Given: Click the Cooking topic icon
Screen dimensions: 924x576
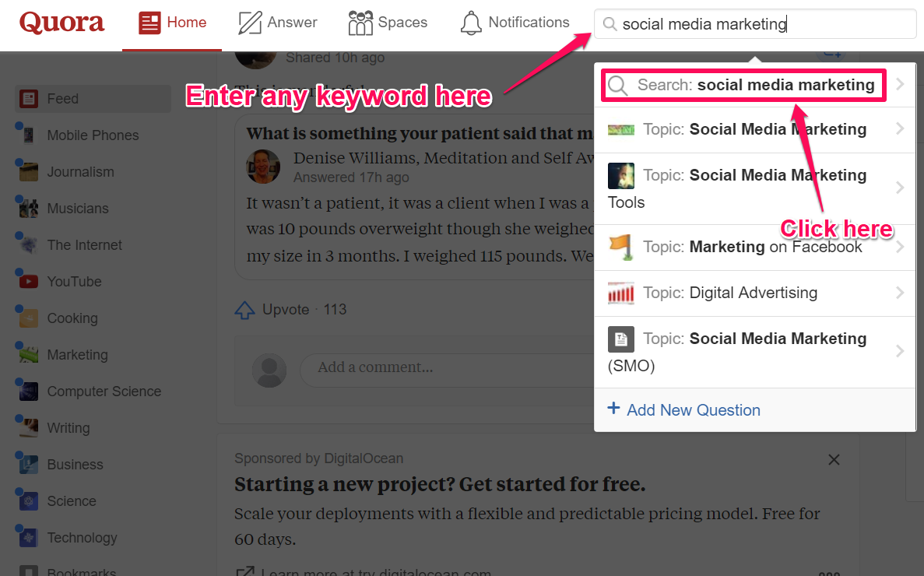Looking at the screenshot, I should (x=28, y=318).
